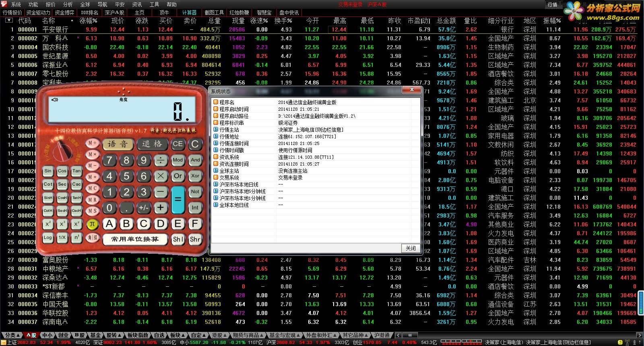Click the Log key on calculator
The width and height of the screenshot is (644, 346).
click(48, 238)
